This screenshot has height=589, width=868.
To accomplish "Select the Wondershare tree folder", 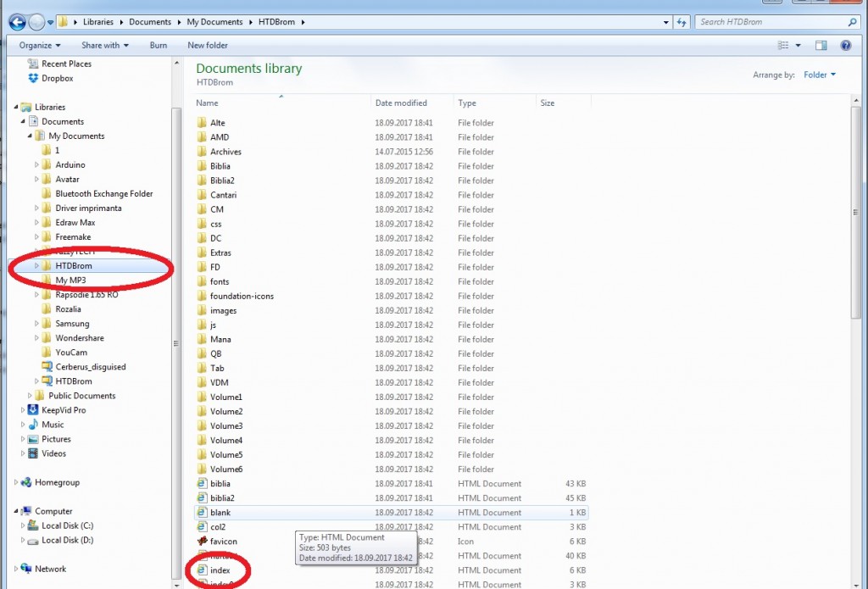I will [x=79, y=337].
